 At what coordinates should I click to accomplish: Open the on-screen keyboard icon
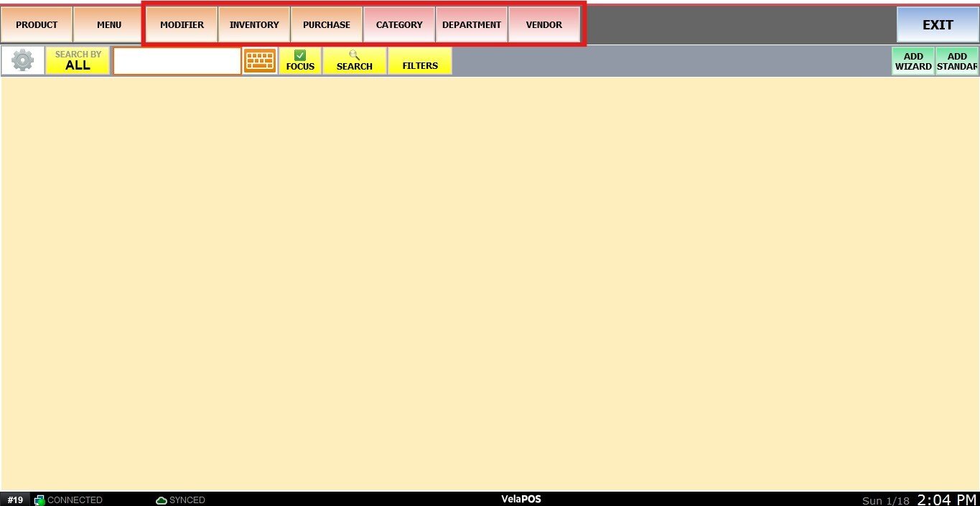pyautogui.click(x=260, y=61)
